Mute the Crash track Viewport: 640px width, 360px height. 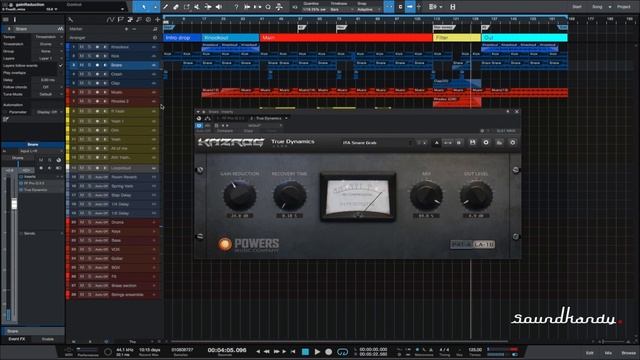pos(82,74)
